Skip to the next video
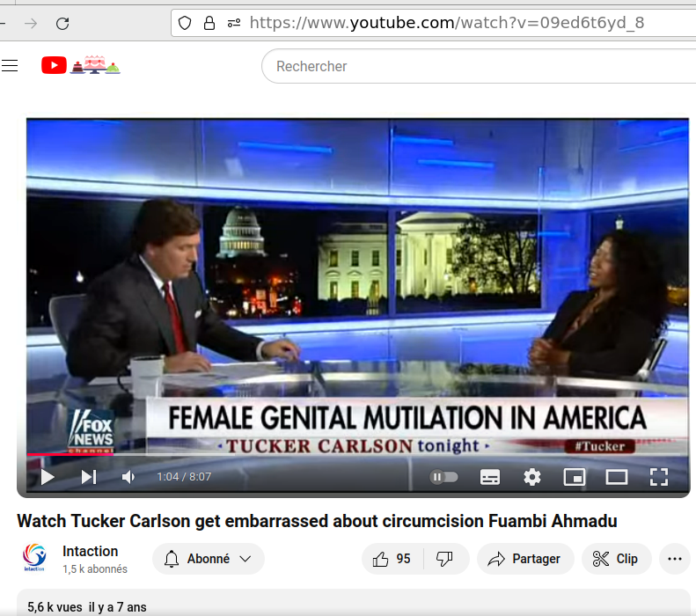The image size is (696, 616). 89,477
